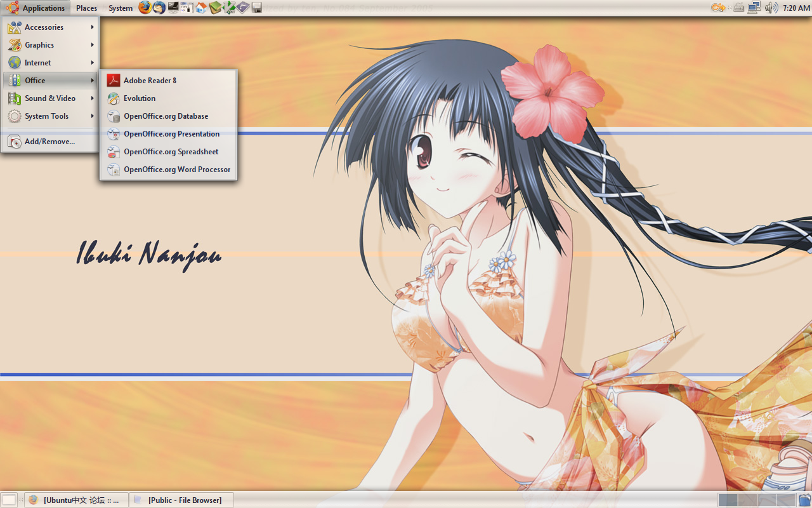The width and height of the screenshot is (812, 508).
Task: Launch Evolution from Office menu
Action: [169, 98]
